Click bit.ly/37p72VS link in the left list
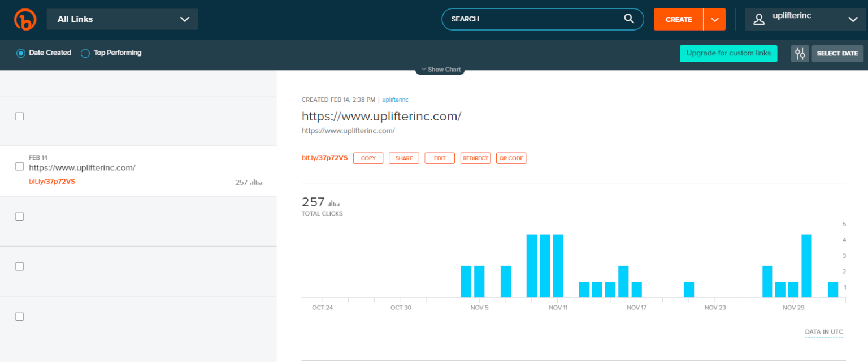868x362 pixels. pyautogui.click(x=52, y=182)
